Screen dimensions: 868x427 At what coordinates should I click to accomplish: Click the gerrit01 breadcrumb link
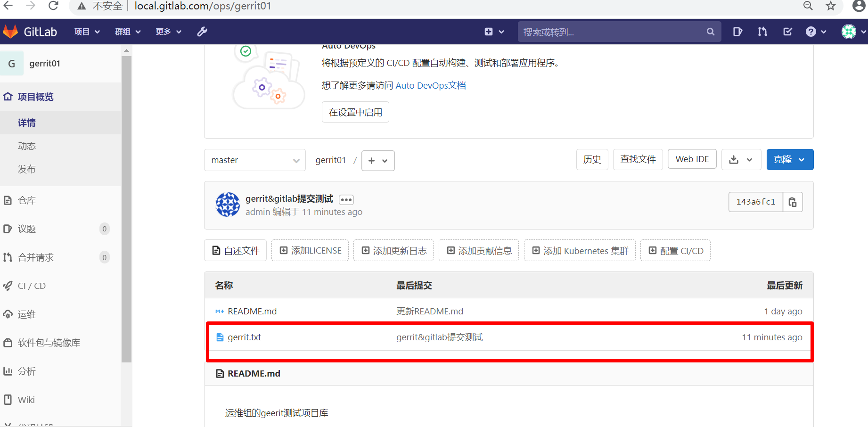pos(331,160)
